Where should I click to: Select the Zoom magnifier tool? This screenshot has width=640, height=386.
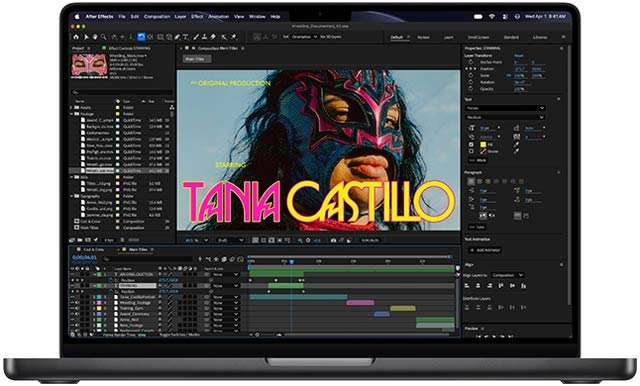[104, 37]
